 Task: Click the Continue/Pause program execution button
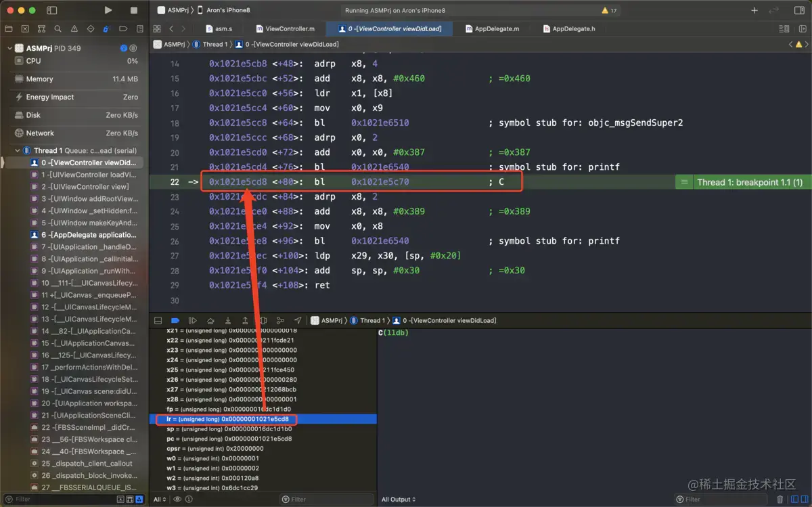click(193, 320)
